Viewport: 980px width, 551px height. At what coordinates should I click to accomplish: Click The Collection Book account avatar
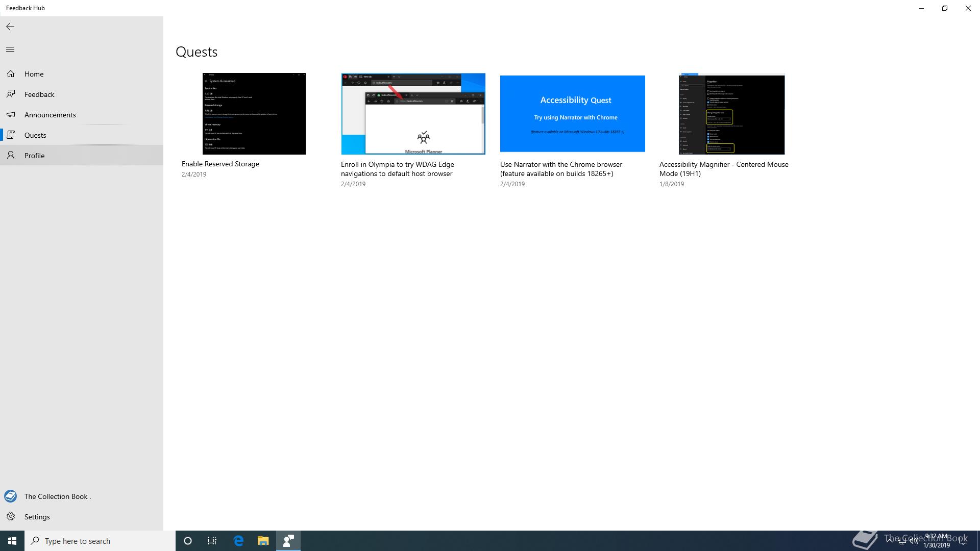(x=11, y=496)
